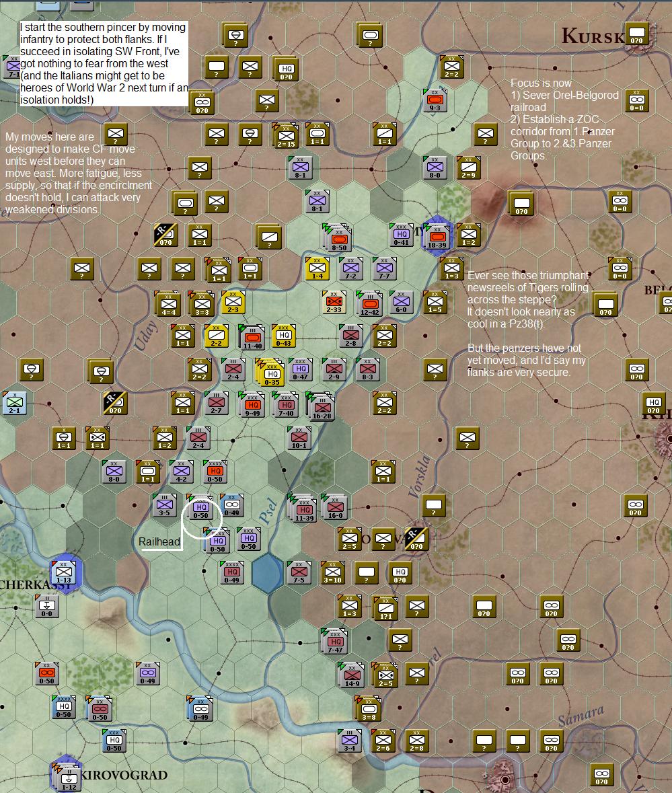Click the KIROVOGRAD city label

click(124, 776)
